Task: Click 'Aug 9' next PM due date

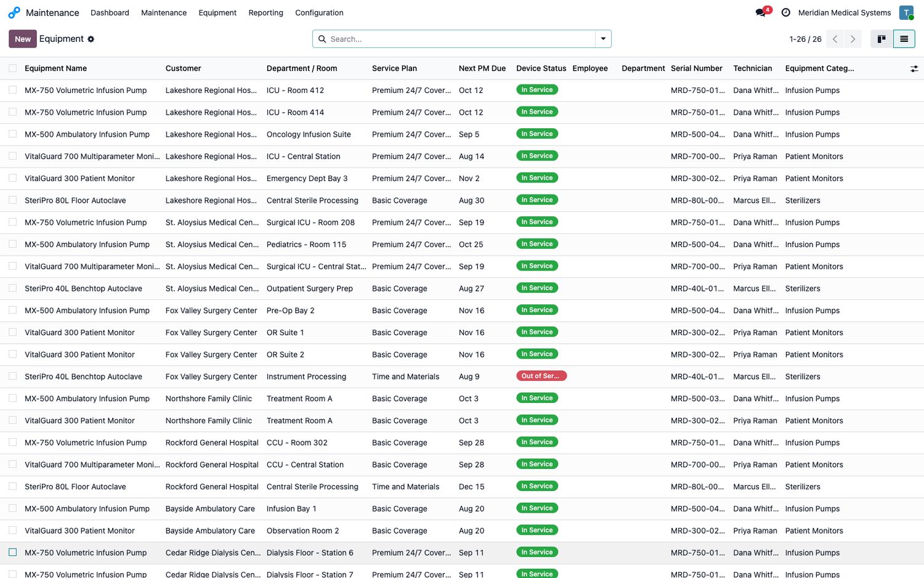Action: pos(469,377)
